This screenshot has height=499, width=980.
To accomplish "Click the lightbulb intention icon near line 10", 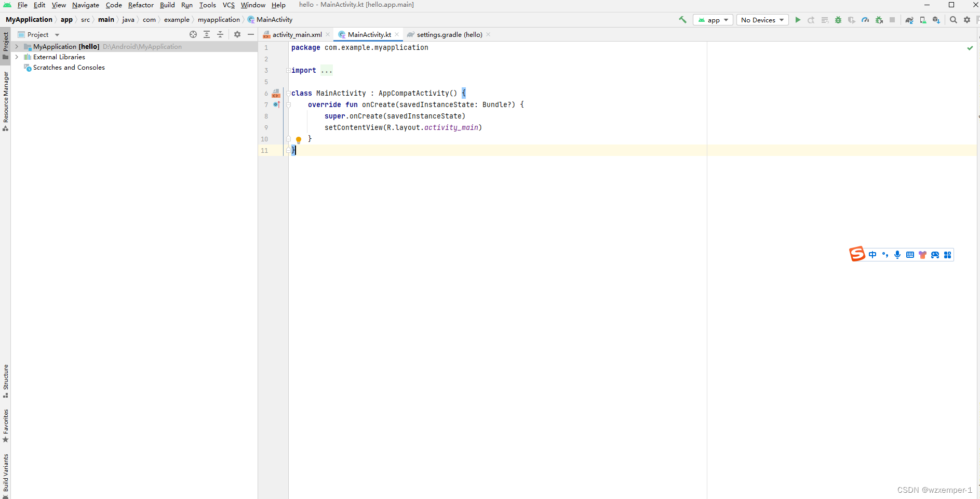I will [x=299, y=139].
